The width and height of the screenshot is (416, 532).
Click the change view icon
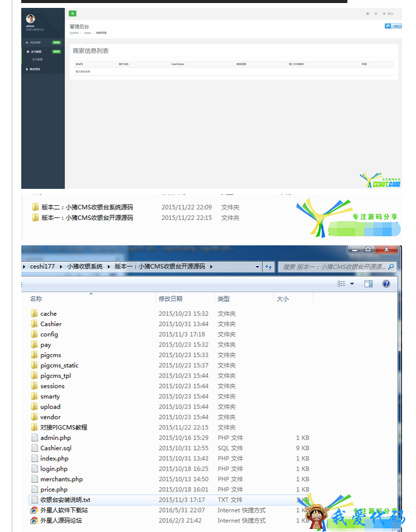tap(341, 284)
